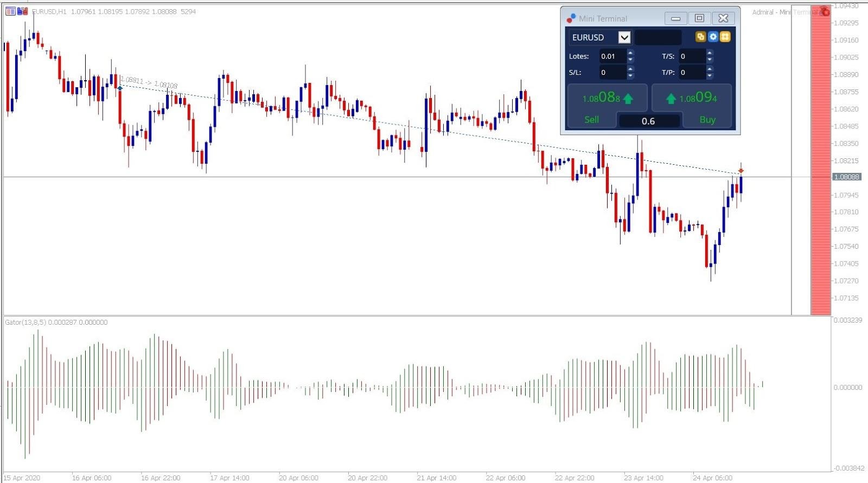This screenshot has width=868, height=483.
Task: Click the S/L input field
Action: pyautogui.click(x=613, y=72)
